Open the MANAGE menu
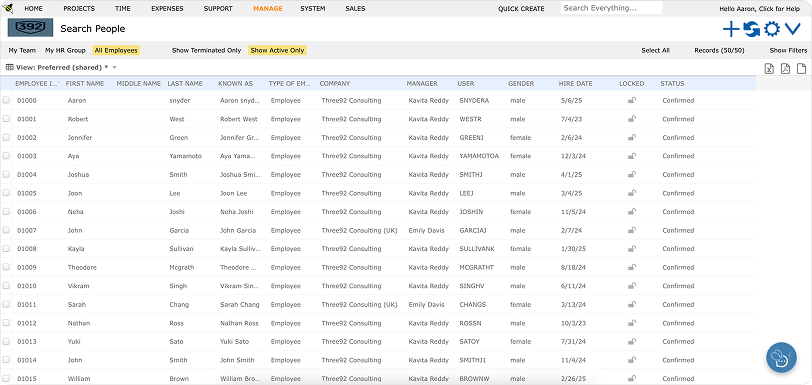Viewport: 812px width, 385px height. (x=268, y=9)
